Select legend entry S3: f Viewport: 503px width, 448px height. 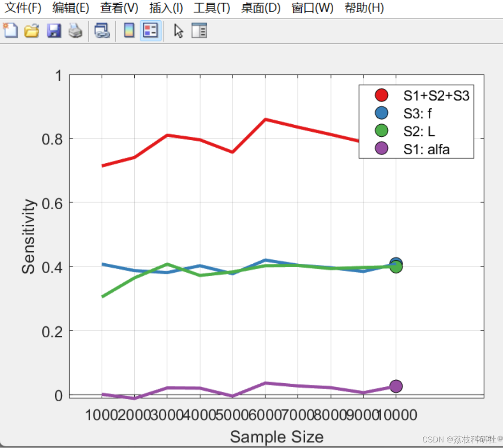(418, 114)
